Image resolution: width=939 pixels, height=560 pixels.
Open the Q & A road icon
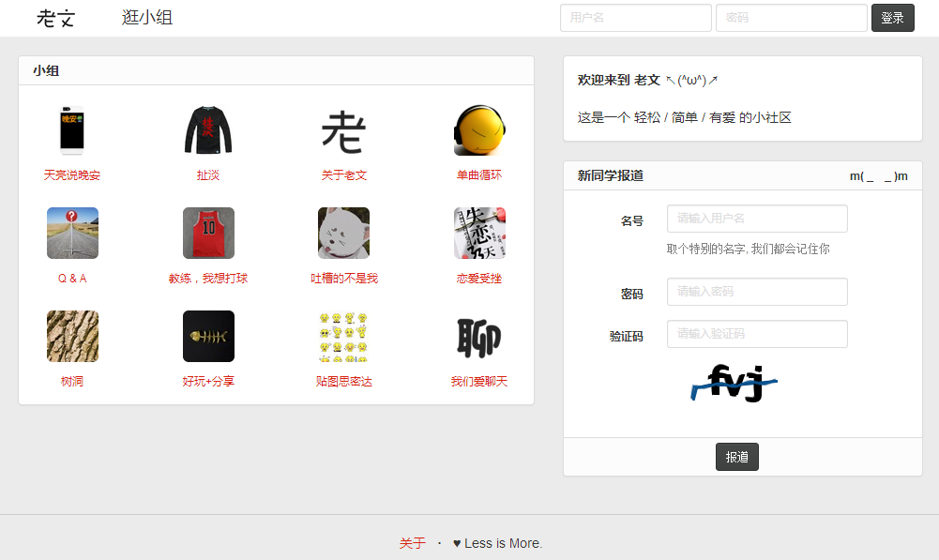72,233
